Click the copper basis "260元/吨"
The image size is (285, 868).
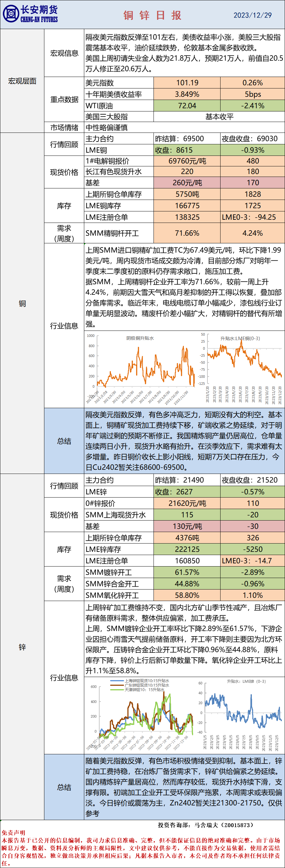(x=187, y=183)
